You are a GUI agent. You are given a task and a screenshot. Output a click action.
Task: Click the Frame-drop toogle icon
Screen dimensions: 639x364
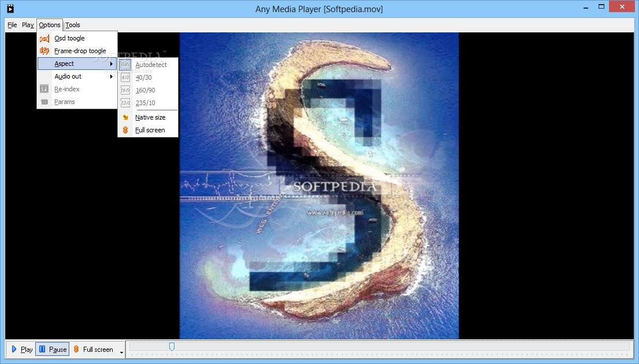[44, 51]
